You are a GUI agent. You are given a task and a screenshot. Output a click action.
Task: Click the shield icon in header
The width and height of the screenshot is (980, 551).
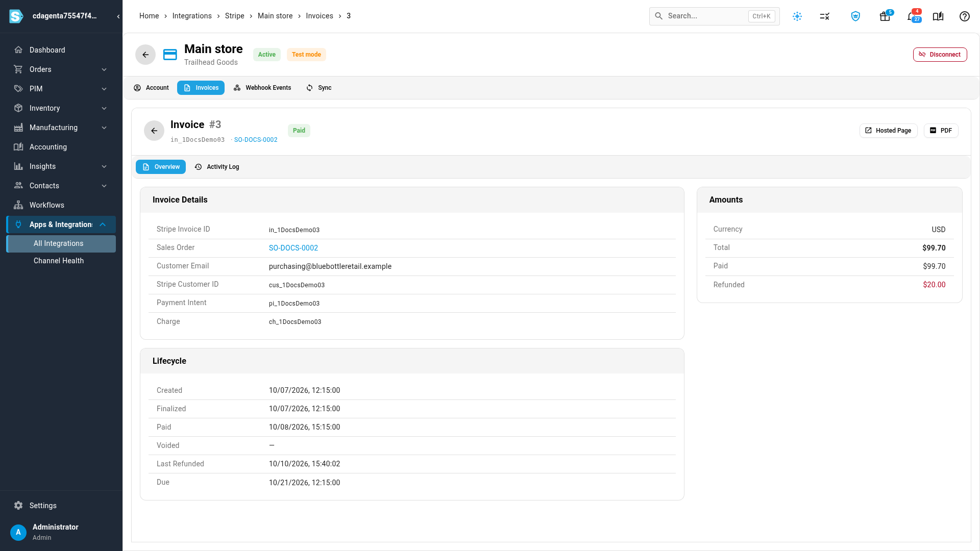click(855, 16)
